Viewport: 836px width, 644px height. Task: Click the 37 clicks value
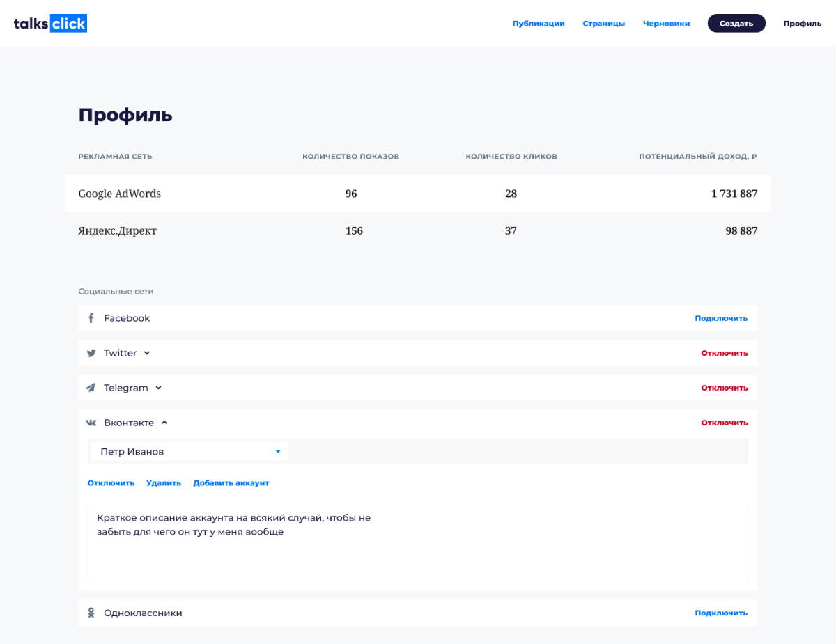click(511, 230)
